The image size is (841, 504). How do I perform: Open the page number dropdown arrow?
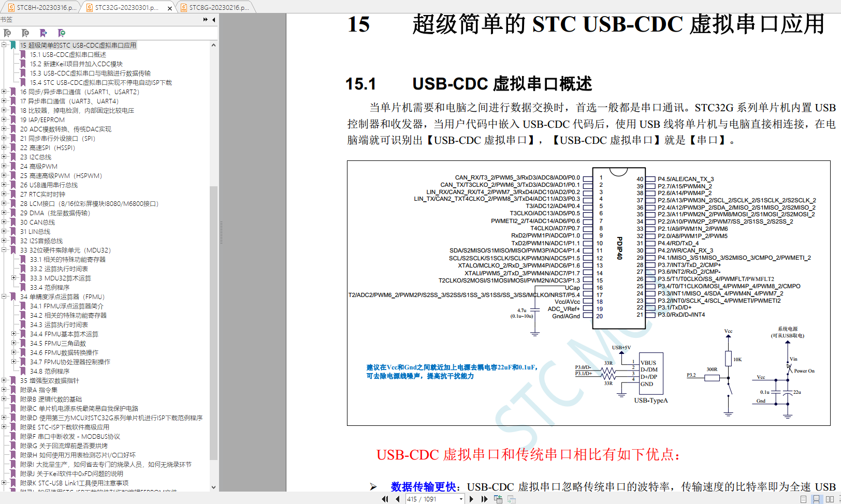(x=461, y=499)
